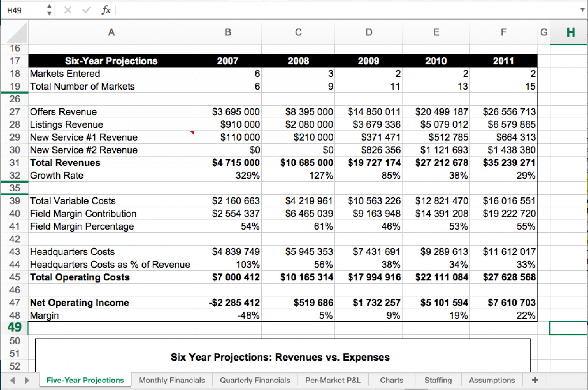Select the Total Revenues label cell
The width and height of the screenshot is (588, 390).
tap(111, 163)
